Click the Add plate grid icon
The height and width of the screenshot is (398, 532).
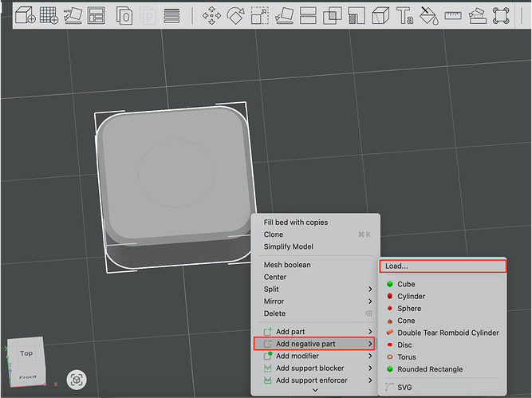click(49, 15)
